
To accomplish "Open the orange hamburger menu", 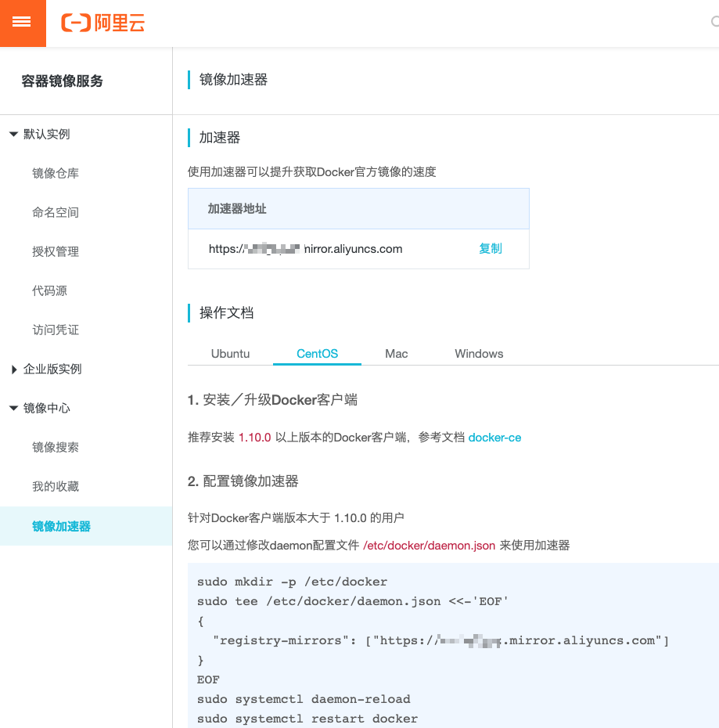I will click(x=22, y=22).
